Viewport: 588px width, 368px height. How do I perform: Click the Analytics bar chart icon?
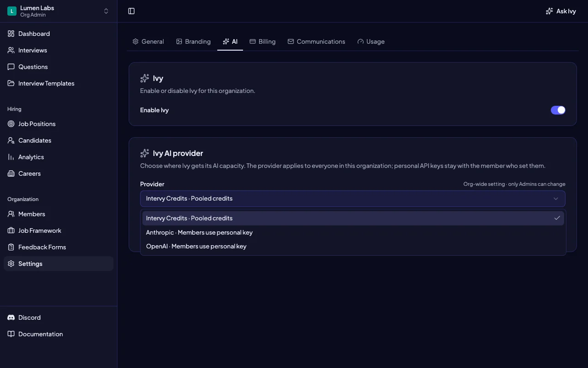[x=11, y=157]
